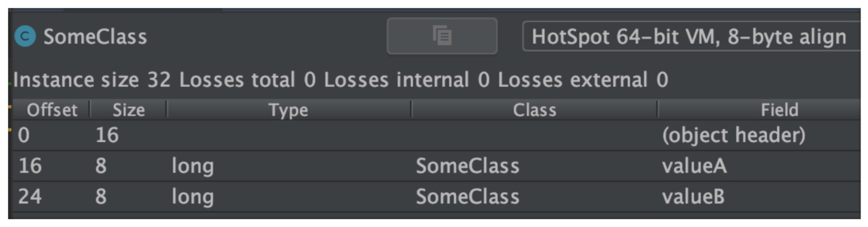Click SomeClass class cell in valueA row
This screenshot has width=868, height=227.
coord(467,166)
